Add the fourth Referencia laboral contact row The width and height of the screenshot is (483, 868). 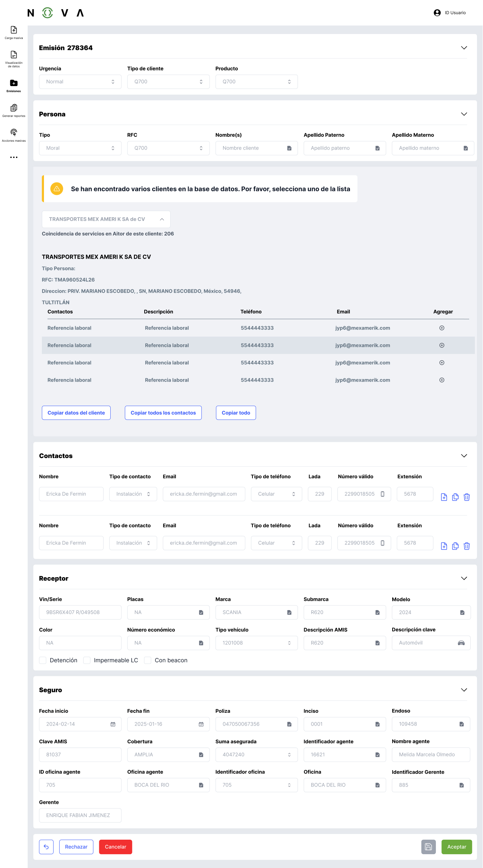pos(442,380)
